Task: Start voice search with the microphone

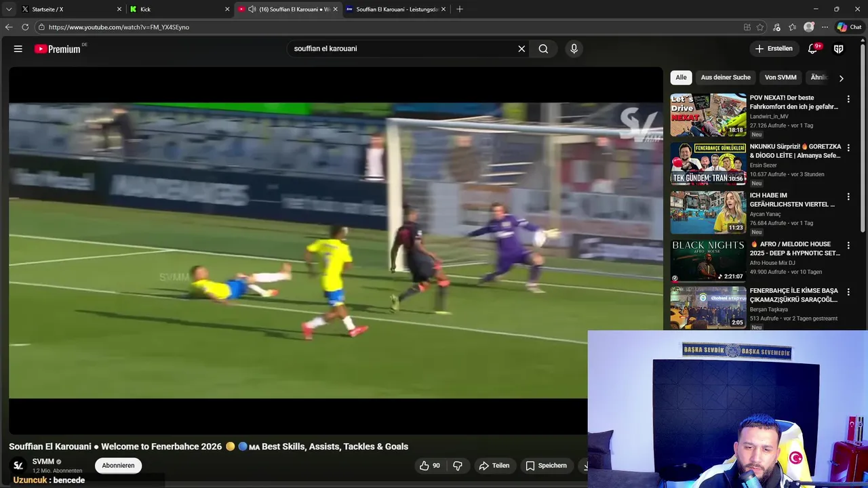Action: pos(574,49)
